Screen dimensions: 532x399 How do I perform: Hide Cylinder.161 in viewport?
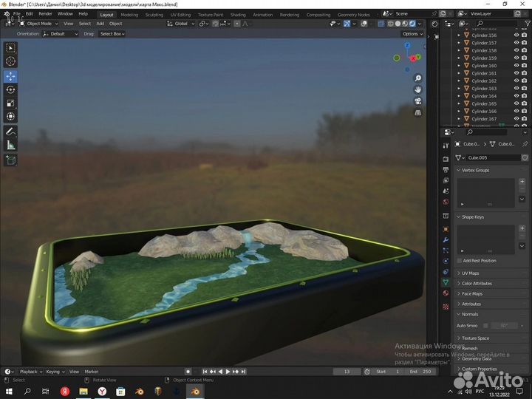(x=516, y=73)
